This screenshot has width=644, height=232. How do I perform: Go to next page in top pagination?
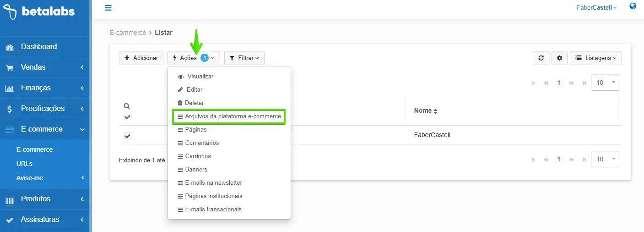pos(572,83)
